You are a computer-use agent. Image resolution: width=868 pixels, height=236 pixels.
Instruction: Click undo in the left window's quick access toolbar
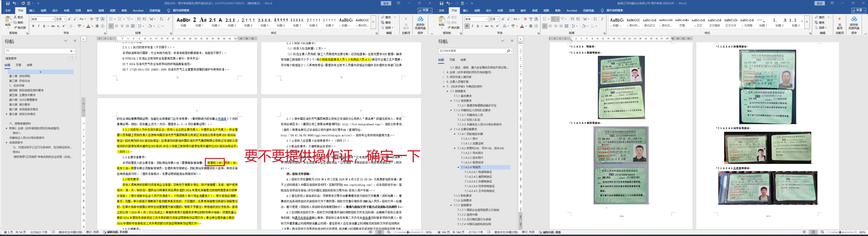pos(14,3)
